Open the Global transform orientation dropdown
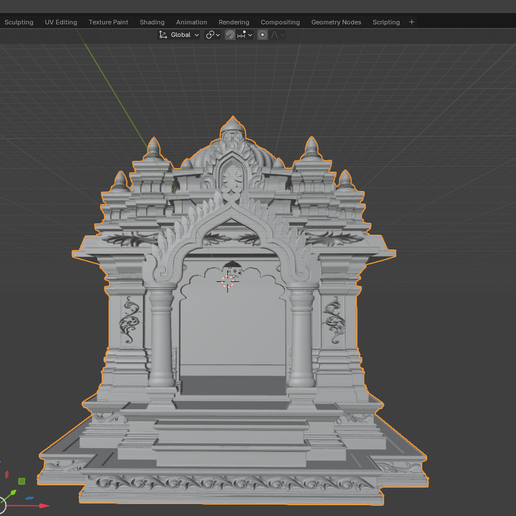Image resolution: width=516 pixels, height=516 pixels. click(x=179, y=35)
